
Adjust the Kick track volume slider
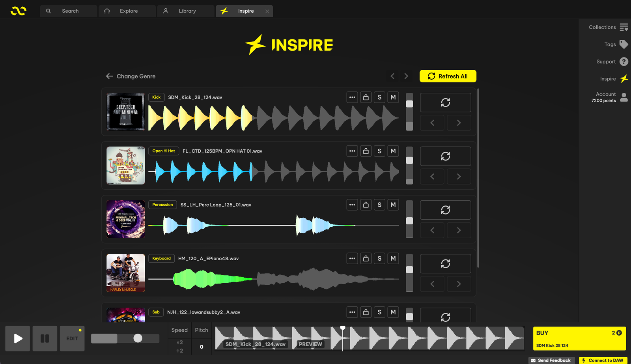click(410, 104)
